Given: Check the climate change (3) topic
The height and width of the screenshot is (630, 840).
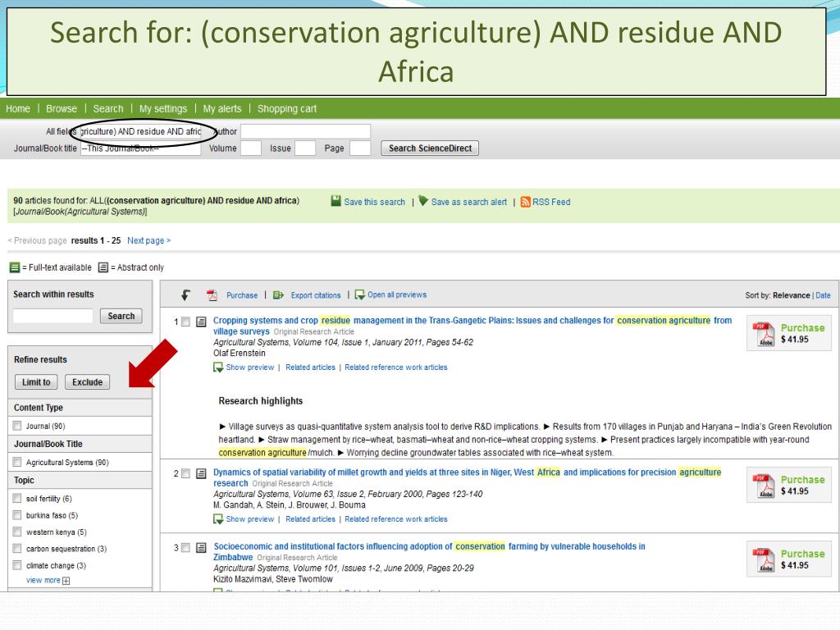Looking at the screenshot, I should click(17, 564).
